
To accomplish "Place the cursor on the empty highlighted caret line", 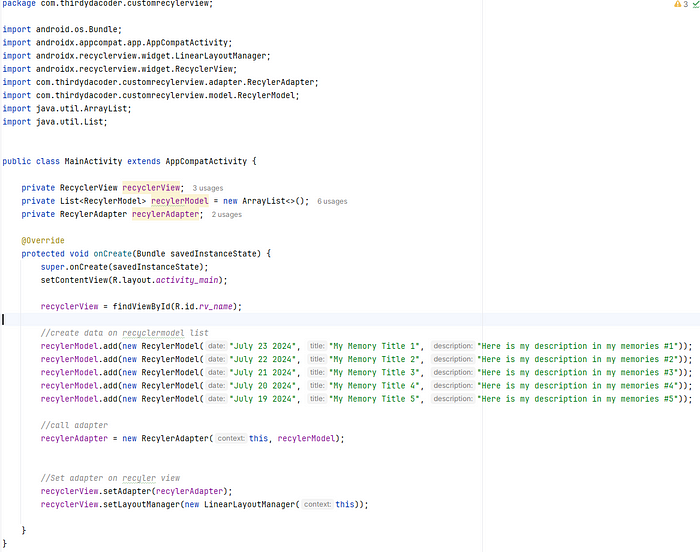I will click(x=350, y=319).
